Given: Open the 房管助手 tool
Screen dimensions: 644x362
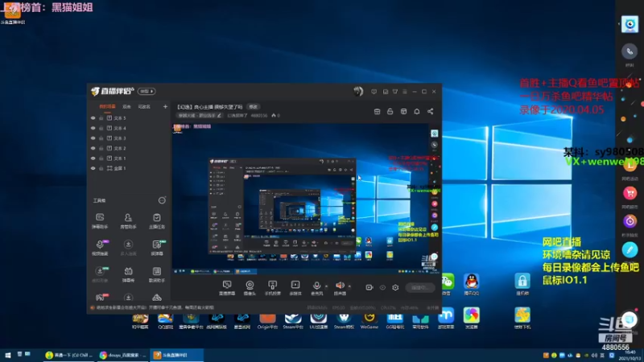Looking at the screenshot, I should point(128,220).
